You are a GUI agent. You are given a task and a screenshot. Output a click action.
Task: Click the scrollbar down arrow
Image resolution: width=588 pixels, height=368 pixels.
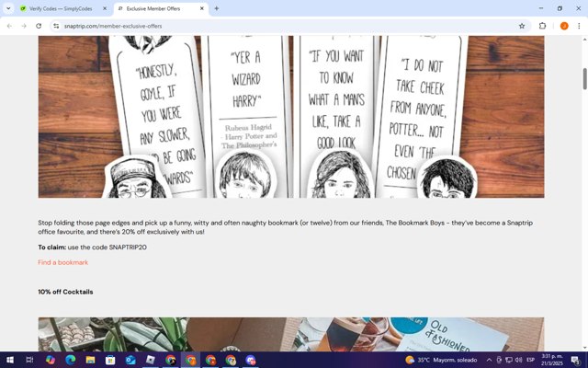click(584, 348)
